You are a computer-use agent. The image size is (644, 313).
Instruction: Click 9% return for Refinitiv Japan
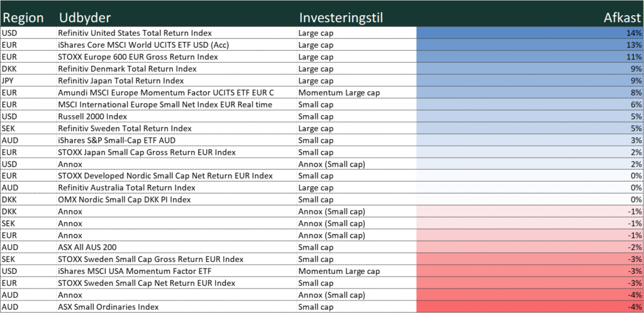point(636,80)
